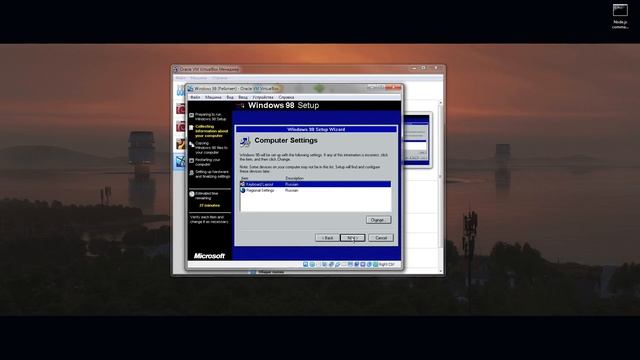This screenshot has width=640, height=360.
Task: Click the Keyboard Layout row icon
Action: click(x=243, y=184)
